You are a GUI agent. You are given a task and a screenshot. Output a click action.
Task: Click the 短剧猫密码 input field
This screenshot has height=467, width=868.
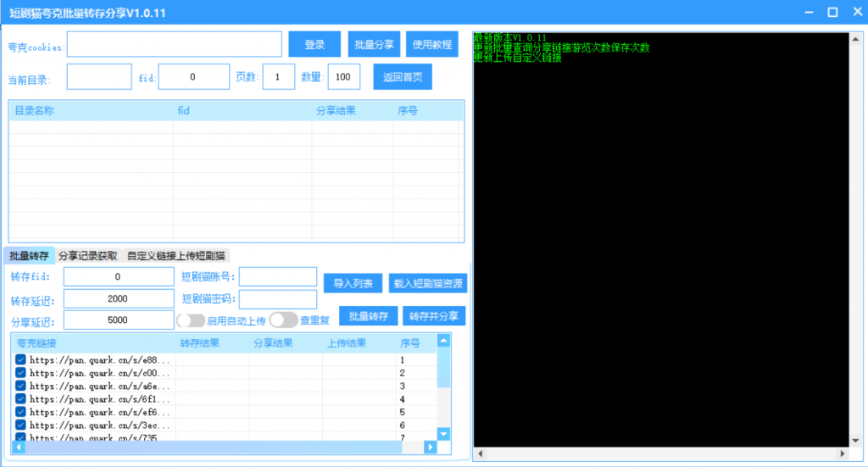click(x=278, y=299)
